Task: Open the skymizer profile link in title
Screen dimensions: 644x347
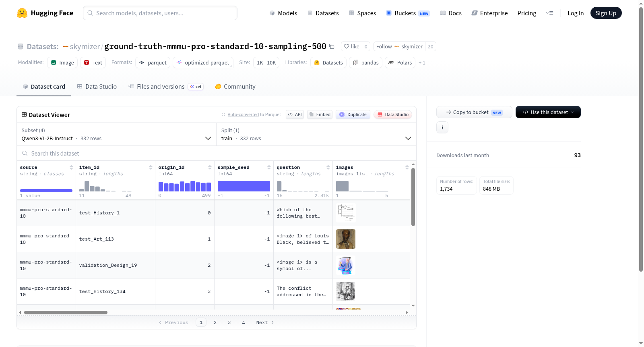Action: [x=85, y=46]
